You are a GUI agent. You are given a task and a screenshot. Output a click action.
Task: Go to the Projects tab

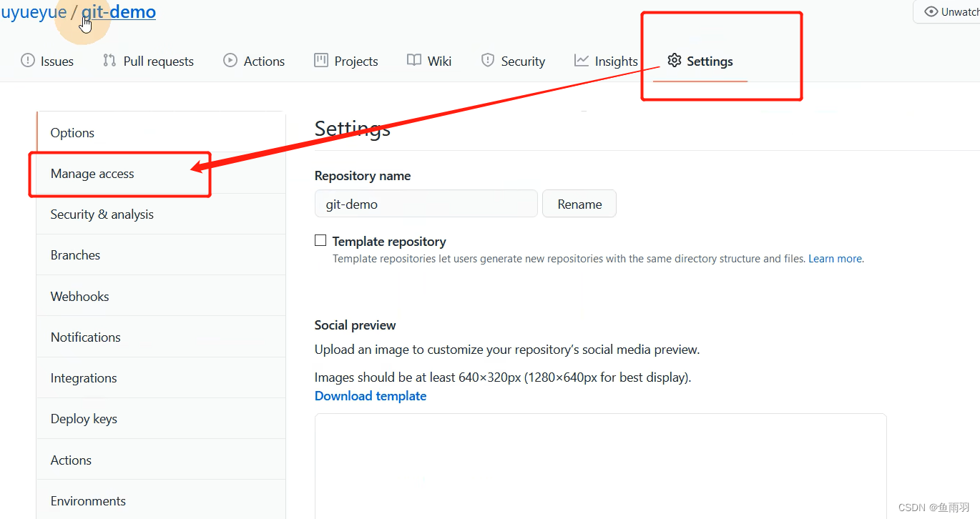pos(346,61)
